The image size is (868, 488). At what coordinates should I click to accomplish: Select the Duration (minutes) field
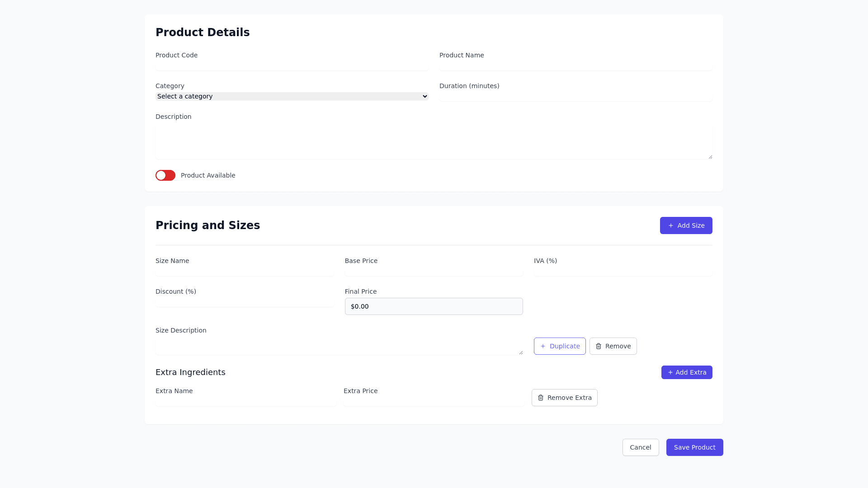[576, 96]
